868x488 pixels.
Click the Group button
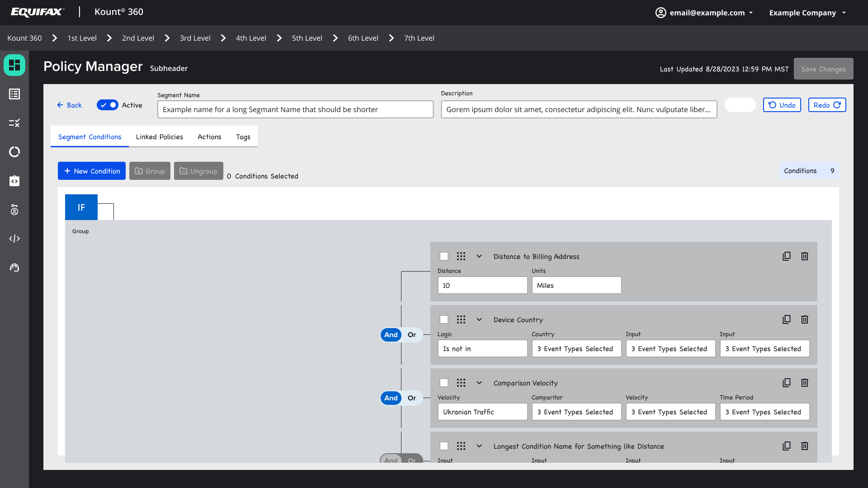[x=150, y=171]
